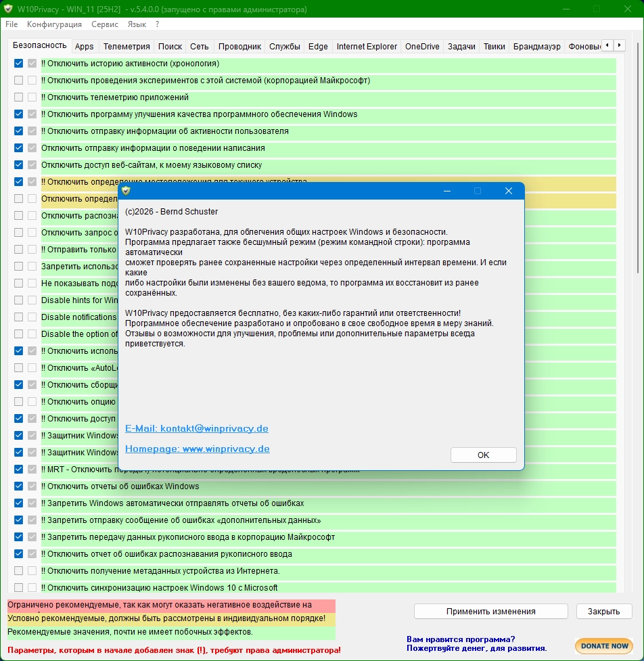This screenshot has width=644, height=661.
Task: Toggle 'MRT - Отключить' checkbox
Action: click(x=18, y=469)
